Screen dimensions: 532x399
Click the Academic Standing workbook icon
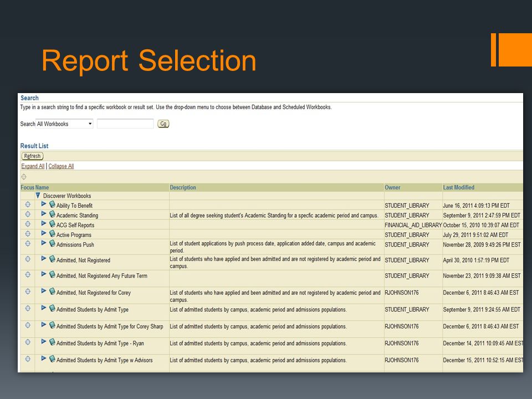tap(52, 214)
